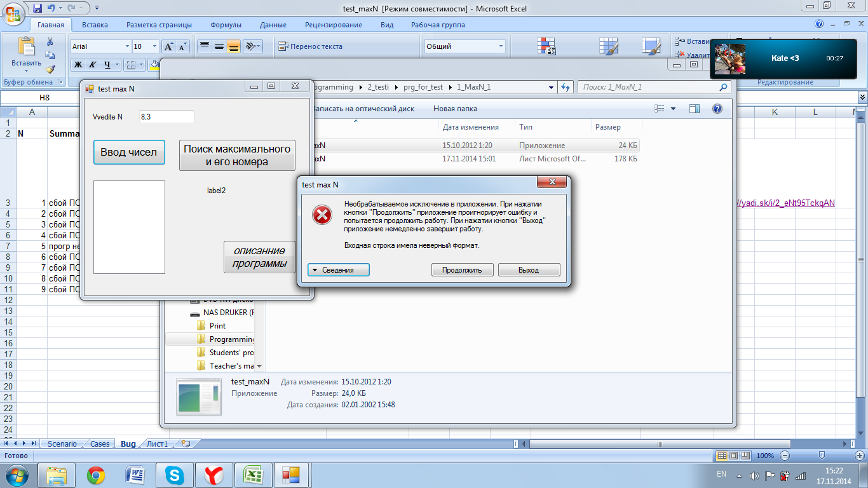
Task: Switch to the Cases sheet tab
Action: (x=100, y=444)
